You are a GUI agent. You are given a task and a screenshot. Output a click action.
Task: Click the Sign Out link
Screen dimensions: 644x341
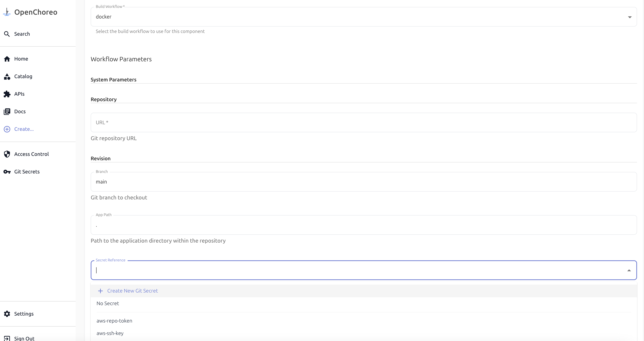click(x=24, y=338)
